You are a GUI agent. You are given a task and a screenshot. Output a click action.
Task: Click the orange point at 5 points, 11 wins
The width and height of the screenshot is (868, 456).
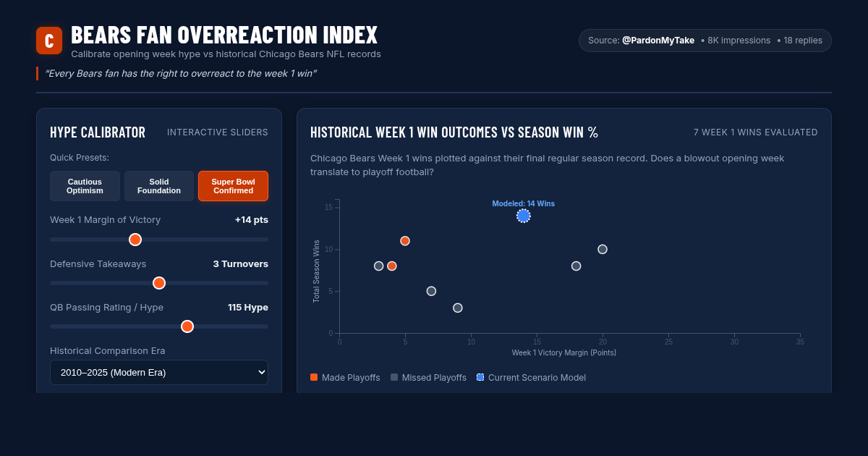(405, 241)
